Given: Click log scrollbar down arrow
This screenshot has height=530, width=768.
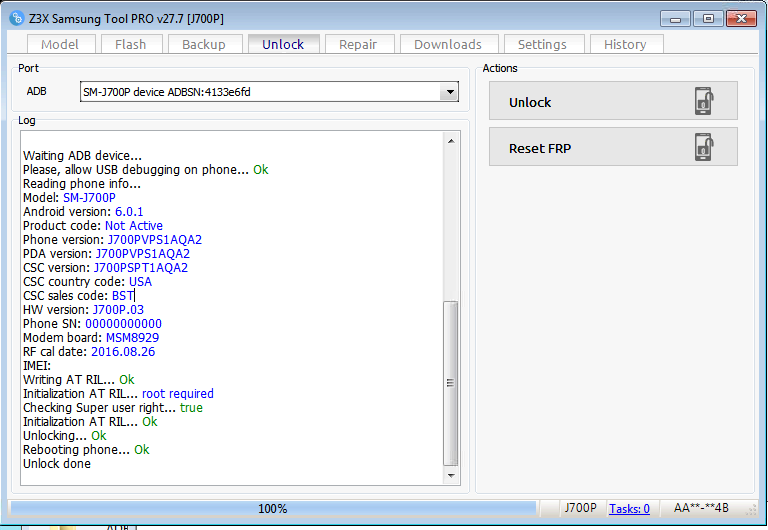Looking at the screenshot, I should 451,475.
